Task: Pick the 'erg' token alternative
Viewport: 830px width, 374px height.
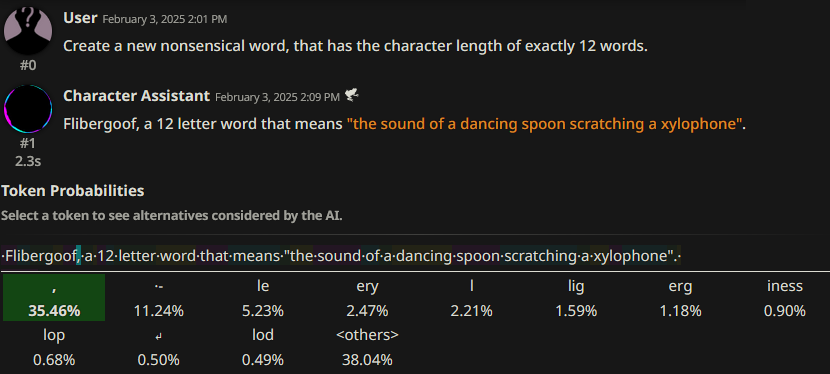Action: coord(680,297)
